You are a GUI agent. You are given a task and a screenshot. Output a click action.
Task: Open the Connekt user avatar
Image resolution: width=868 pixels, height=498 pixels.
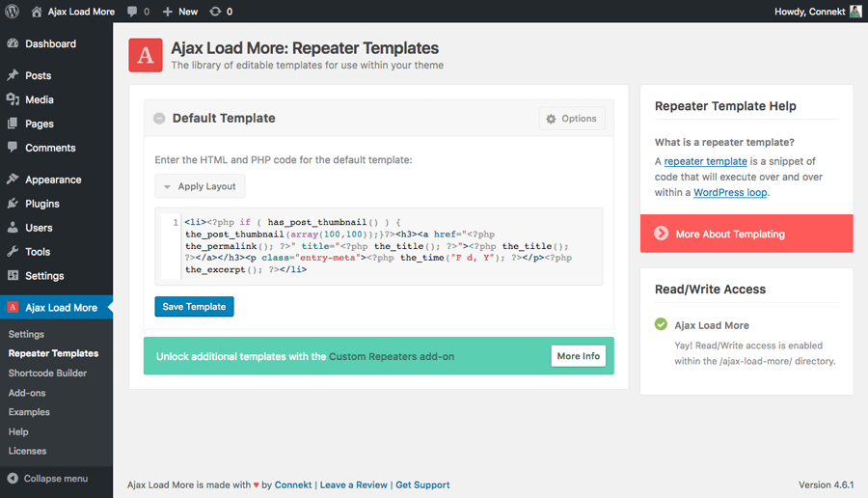tap(855, 11)
